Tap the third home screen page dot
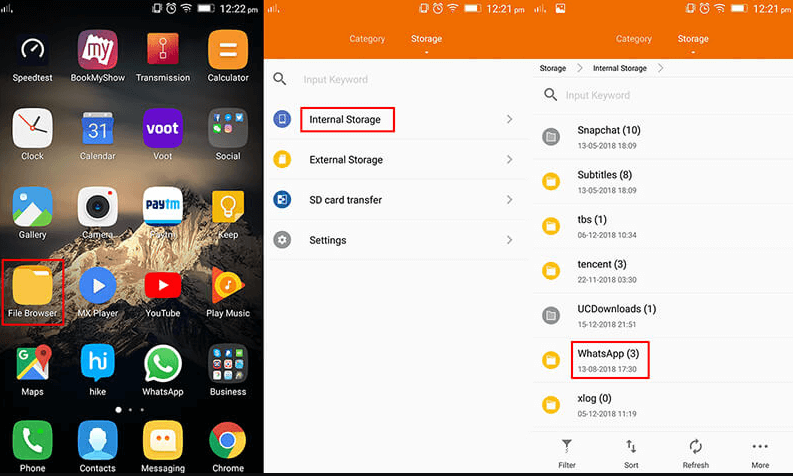This screenshot has height=476, width=793. [142, 410]
